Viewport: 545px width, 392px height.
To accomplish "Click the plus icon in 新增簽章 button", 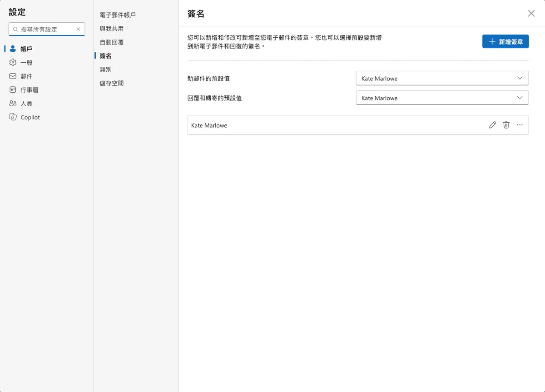I will (x=491, y=41).
